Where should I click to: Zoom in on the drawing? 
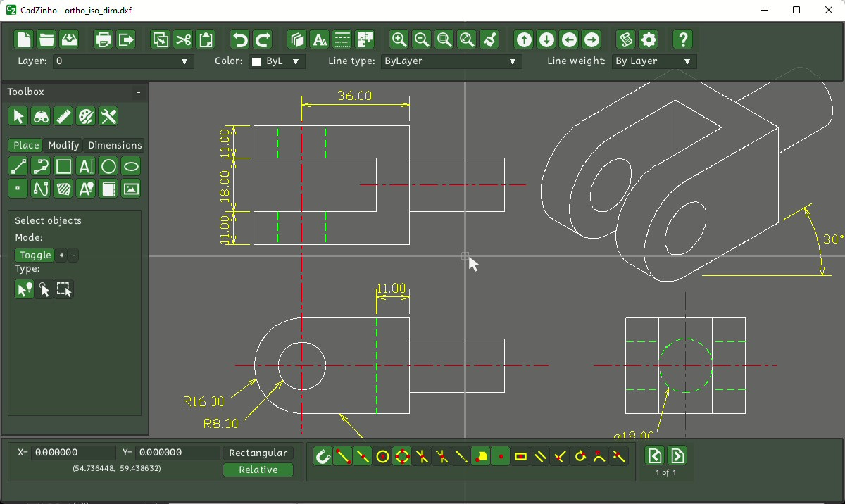tap(399, 39)
